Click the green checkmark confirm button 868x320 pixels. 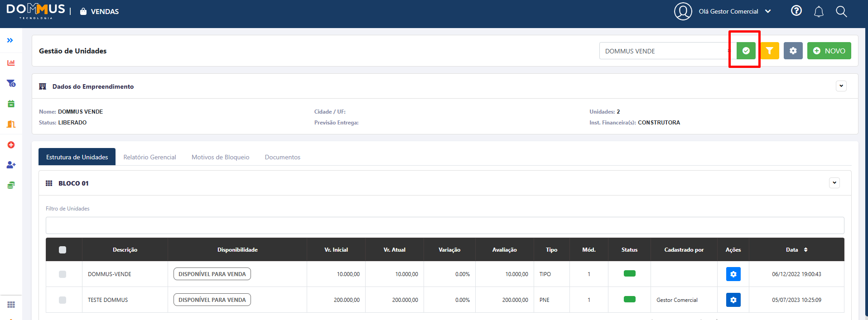746,51
